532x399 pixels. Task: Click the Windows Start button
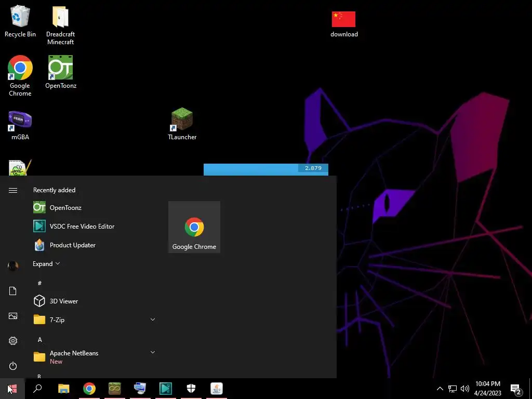[12, 389]
